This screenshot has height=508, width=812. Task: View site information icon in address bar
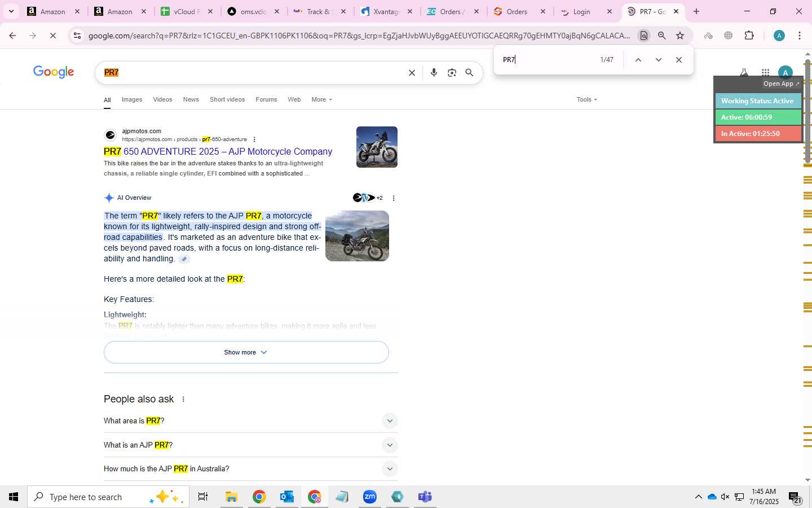pyautogui.click(x=77, y=36)
